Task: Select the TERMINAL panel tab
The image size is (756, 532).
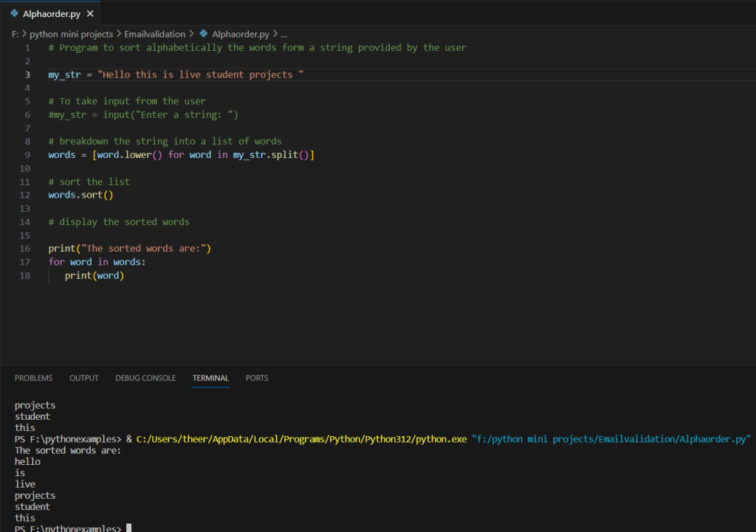Action: (x=210, y=378)
